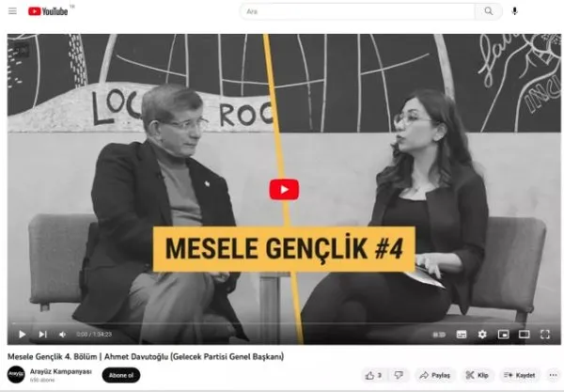Subscribe using the Abone ol button
This screenshot has height=392, width=564.
121,375
